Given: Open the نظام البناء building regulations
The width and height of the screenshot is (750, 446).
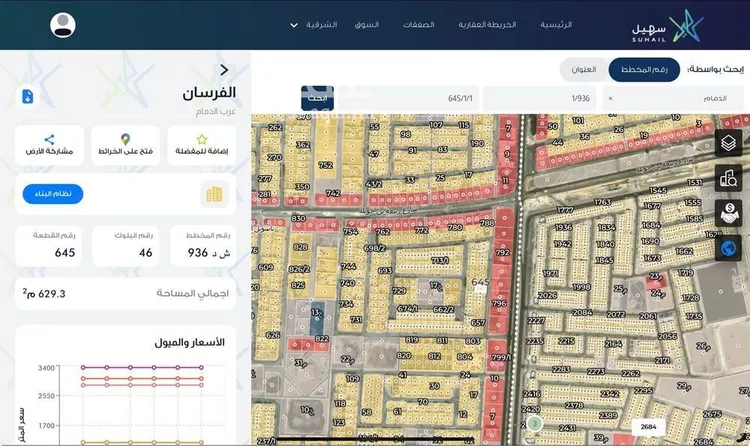Looking at the screenshot, I should point(53,194).
